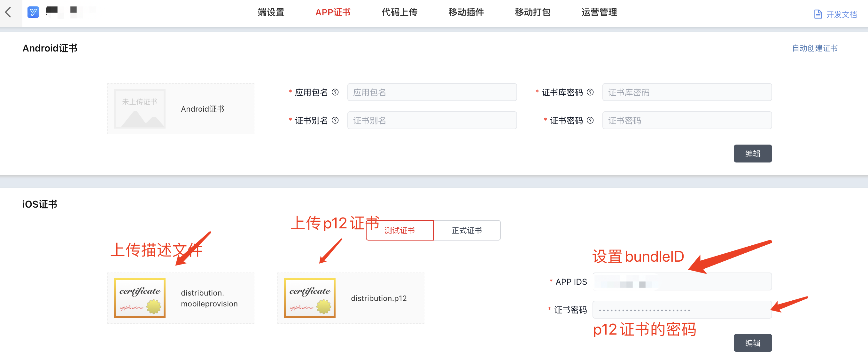Click the distribution.mobileprovision certificate thumbnail
This screenshot has width=868, height=364.
point(139,298)
